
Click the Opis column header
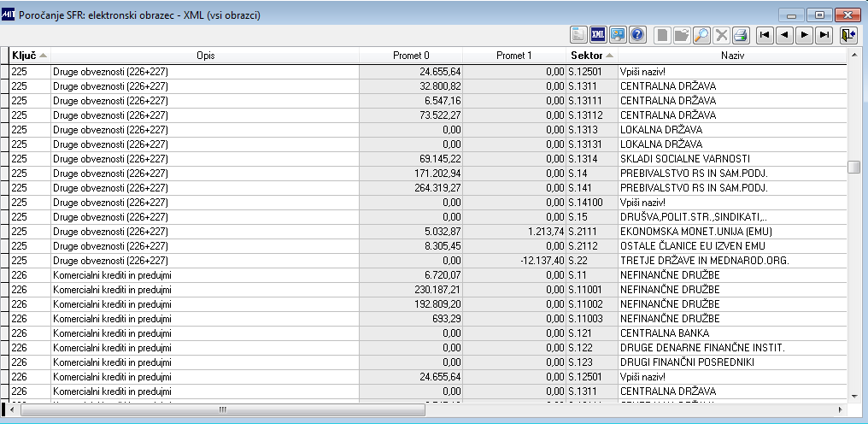tap(205, 56)
